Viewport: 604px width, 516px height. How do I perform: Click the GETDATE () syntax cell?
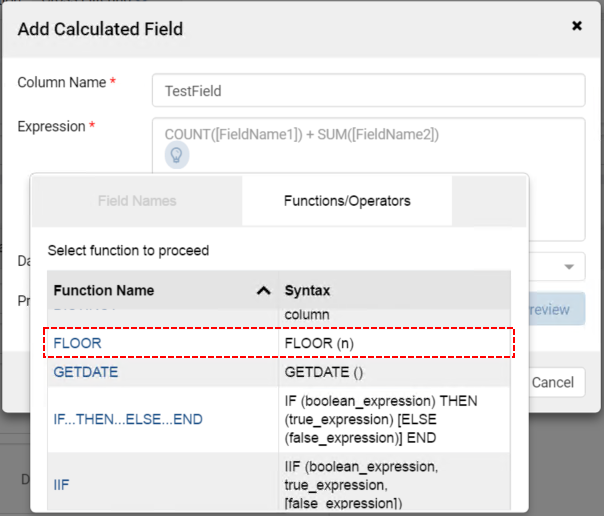tap(394, 372)
